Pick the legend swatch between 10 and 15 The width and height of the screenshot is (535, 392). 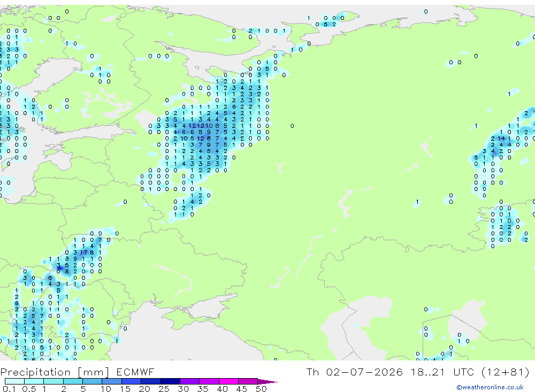[x=112, y=381]
